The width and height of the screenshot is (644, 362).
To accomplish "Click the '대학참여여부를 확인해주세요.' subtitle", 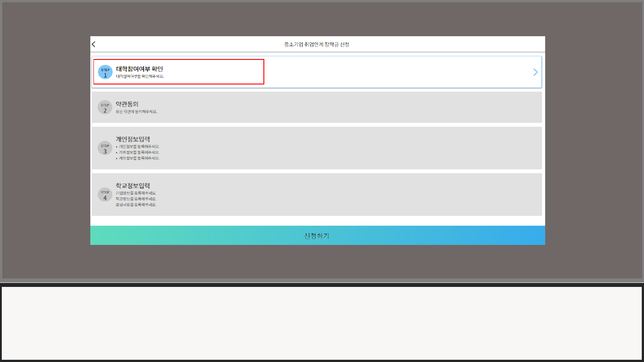I will tap(140, 76).
